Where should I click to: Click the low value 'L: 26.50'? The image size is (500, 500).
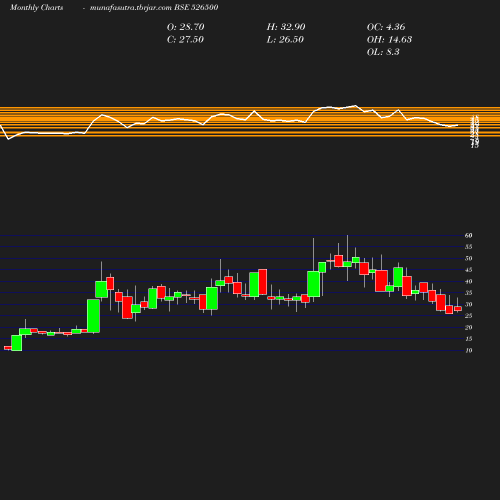point(285,40)
